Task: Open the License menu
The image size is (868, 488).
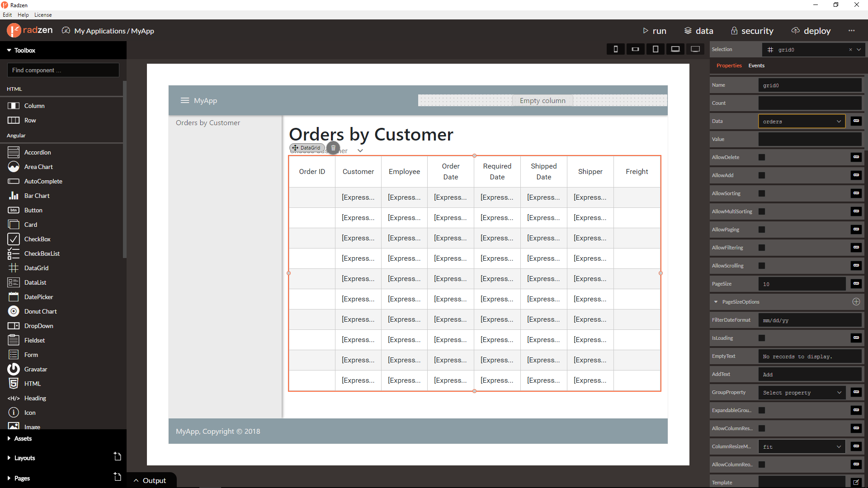Action: [x=43, y=15]
